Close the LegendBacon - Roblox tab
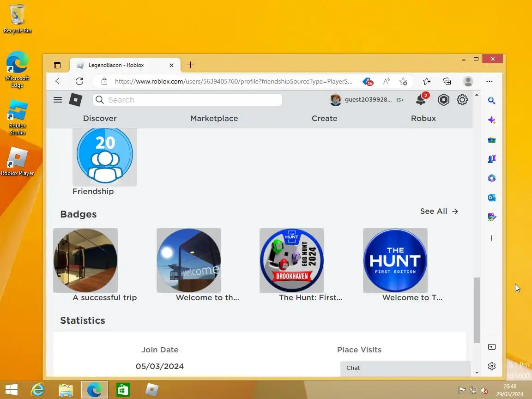Screen dimensions: 532x399 pyautogui.click(x=172, y=65)
